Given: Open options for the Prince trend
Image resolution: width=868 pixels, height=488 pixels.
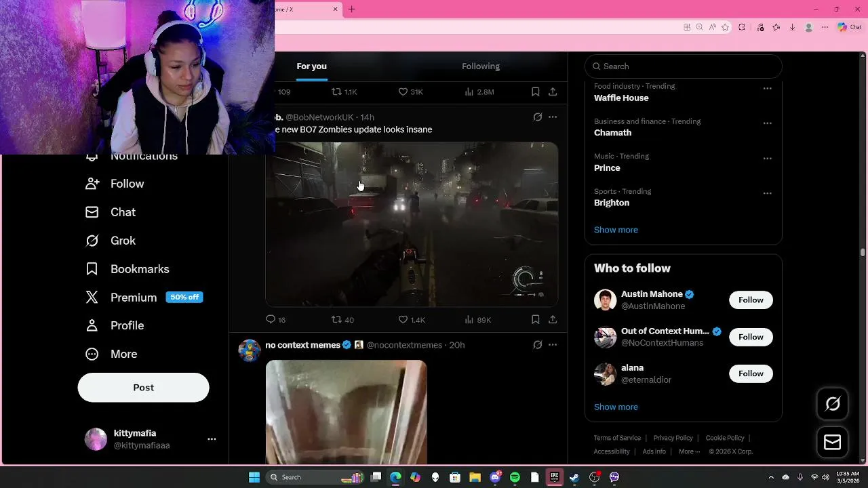Looking at the screenshot, I should [x=767, y=158].
